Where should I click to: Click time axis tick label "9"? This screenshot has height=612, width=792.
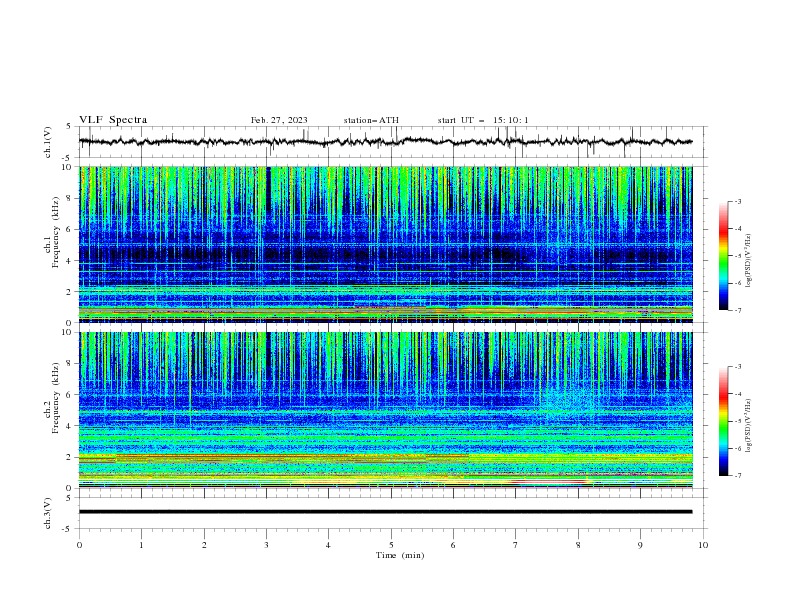click(640, 545)
